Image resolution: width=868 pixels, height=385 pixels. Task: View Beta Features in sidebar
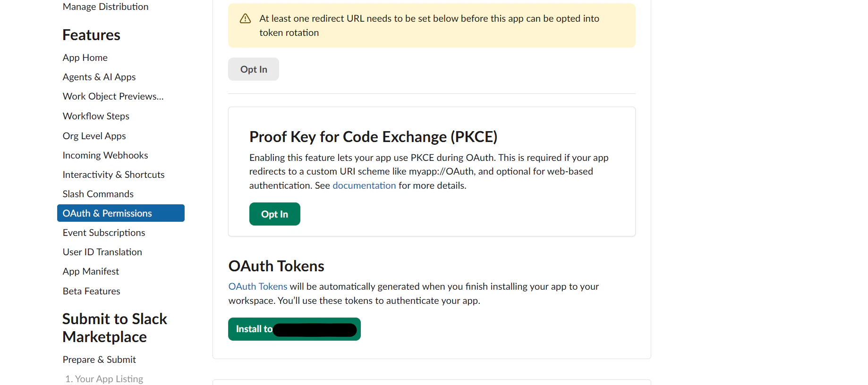tap(92, 291)
